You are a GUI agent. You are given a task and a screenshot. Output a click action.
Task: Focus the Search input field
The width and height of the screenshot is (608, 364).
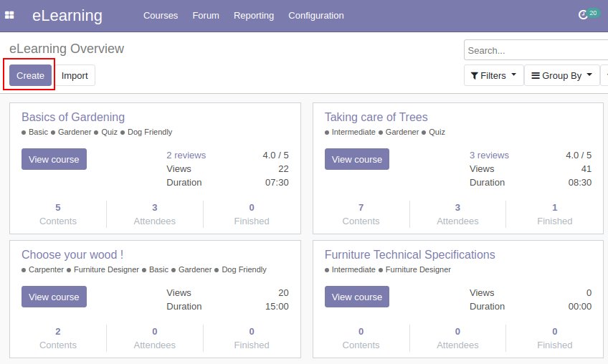click(x=536, y=50)
